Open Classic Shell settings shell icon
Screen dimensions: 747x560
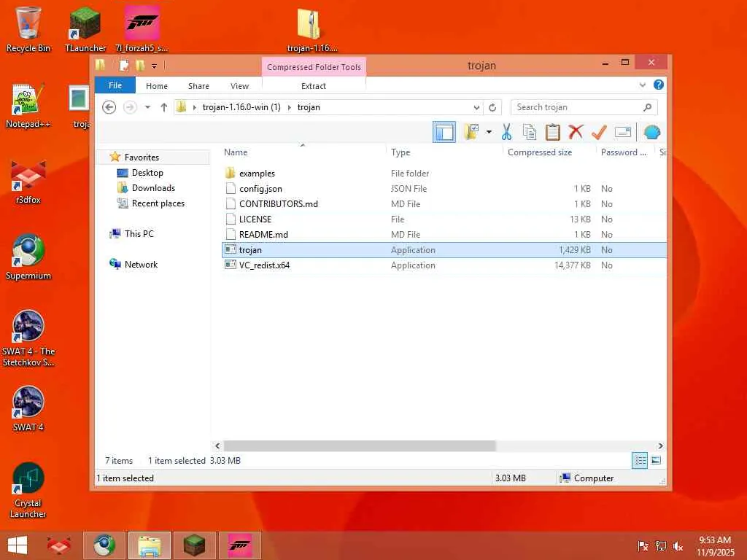[x=651, y=132]
